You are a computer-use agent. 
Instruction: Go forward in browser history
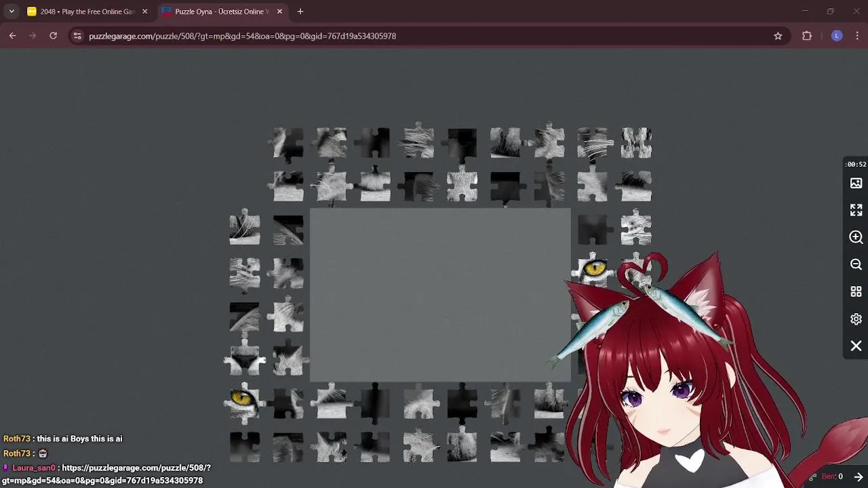tap(33, 36)
